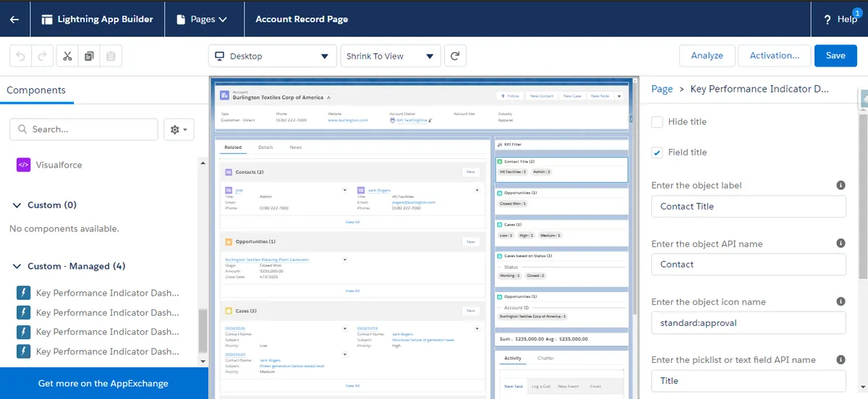Click the Lightning App Builder icon
The height and width of the screenshot is (399, 868).
(47, 20)
